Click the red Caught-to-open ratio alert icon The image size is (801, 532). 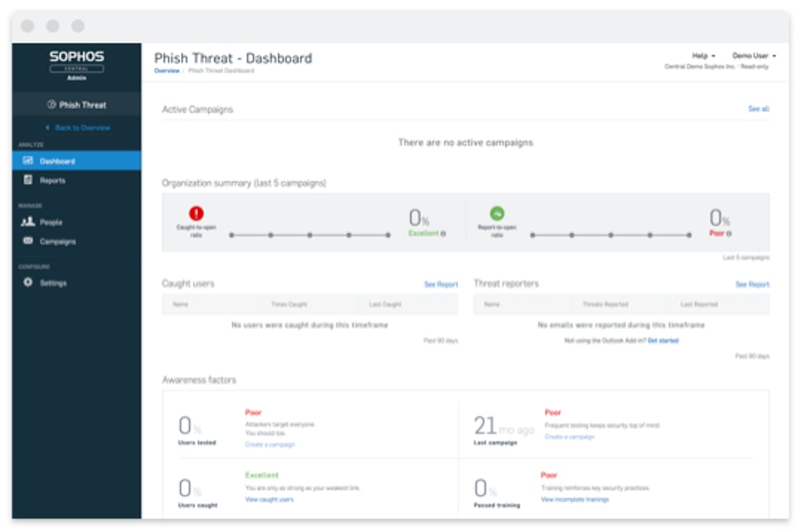[196, 213]
